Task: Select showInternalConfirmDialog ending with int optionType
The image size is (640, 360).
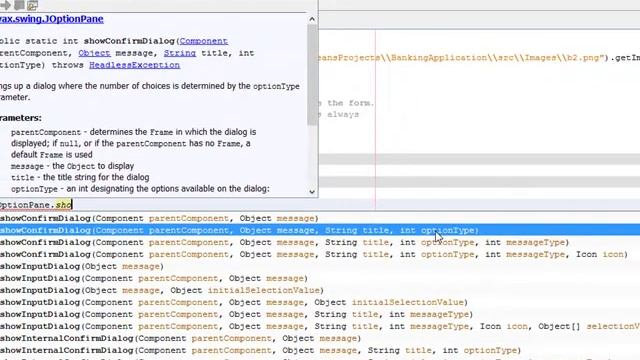Action: [320, 350]
